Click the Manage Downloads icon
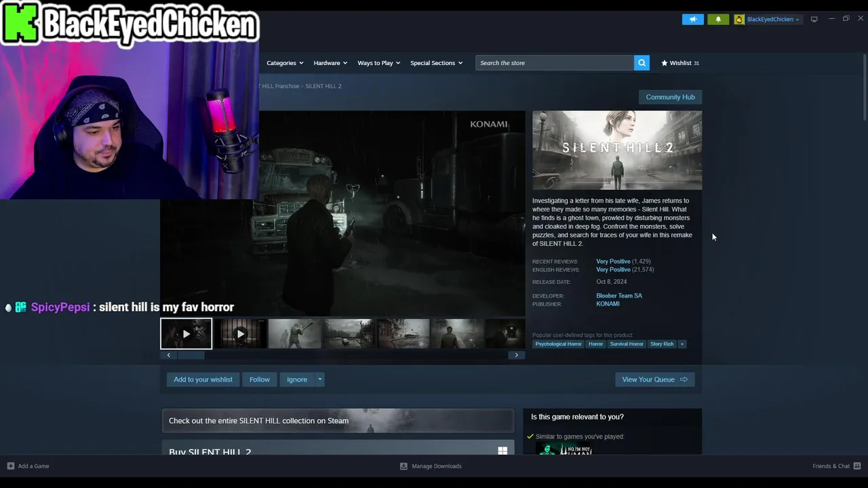This screenshot has width=868, height=488. [x=403, y=466]
